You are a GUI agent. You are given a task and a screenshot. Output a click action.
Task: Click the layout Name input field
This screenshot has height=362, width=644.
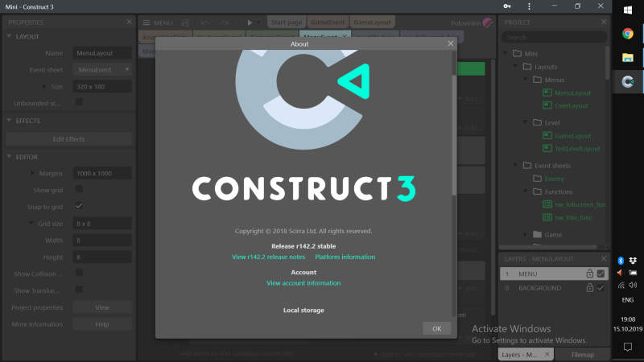102,53
